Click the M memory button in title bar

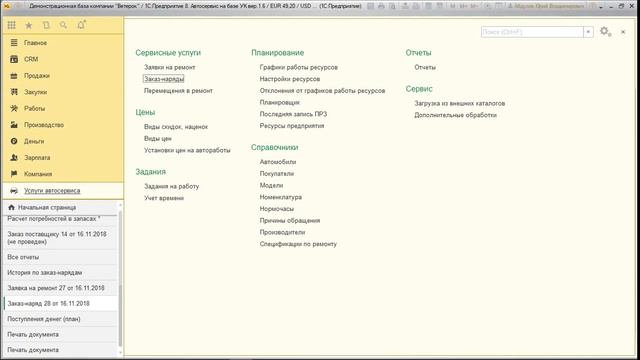pyautogui.click(x=453, y=6)
